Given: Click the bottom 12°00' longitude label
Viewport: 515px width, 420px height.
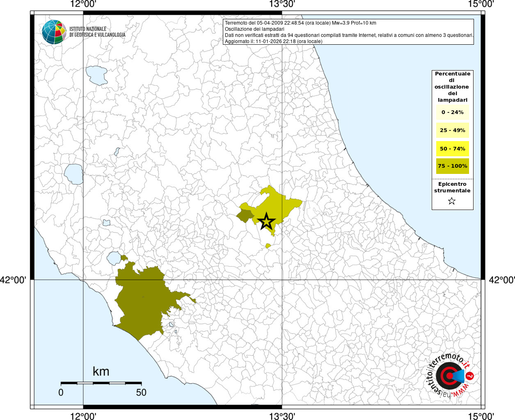Looking at the screenshot, I should [x=83, y=416].
